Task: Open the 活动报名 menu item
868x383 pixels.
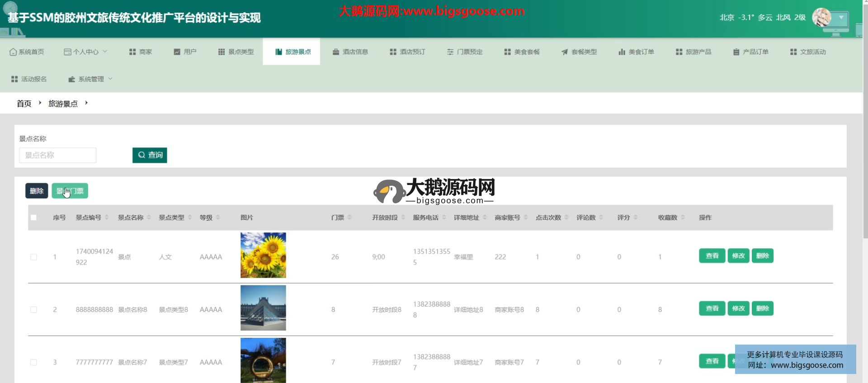Action: pos(29,79)
